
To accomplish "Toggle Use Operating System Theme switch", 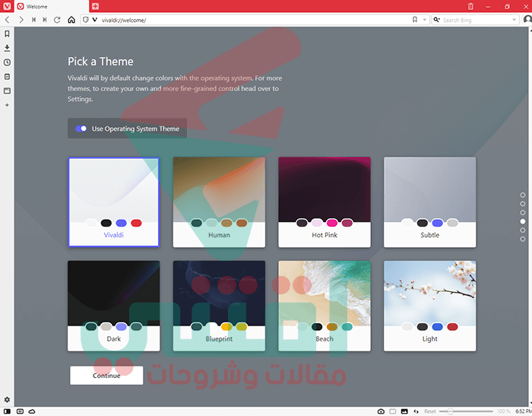I will coord(81,129).
